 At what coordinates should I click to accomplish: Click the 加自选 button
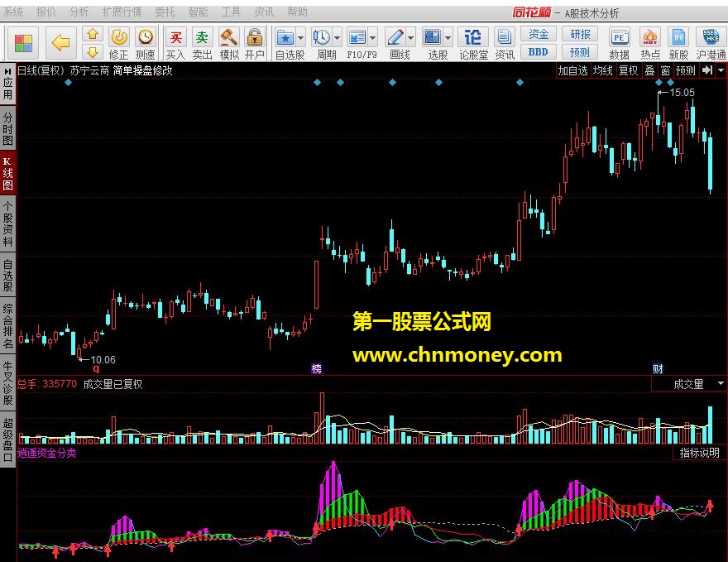(573, 70)
